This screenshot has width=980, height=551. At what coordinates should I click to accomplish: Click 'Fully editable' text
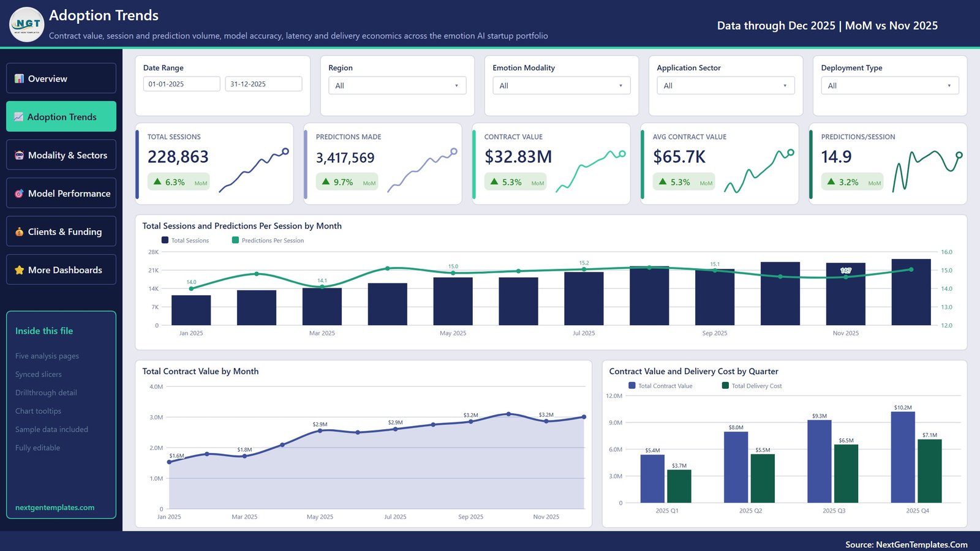[37, 448]
